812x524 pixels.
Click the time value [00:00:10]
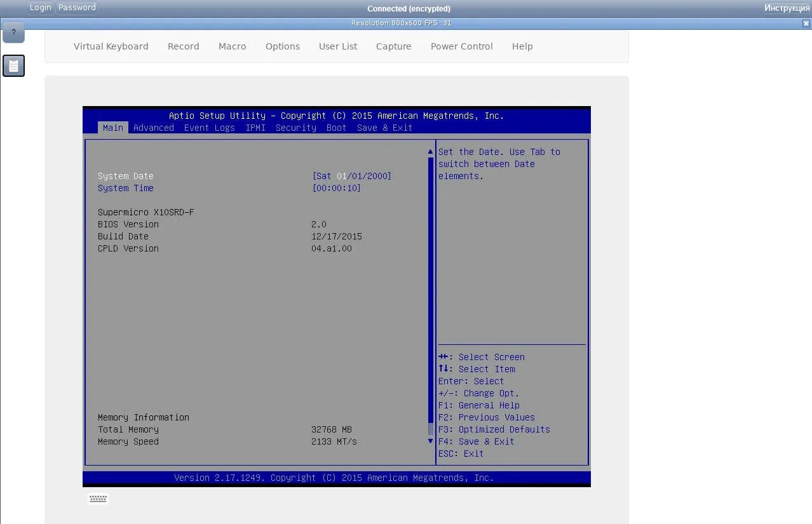[x=337, y=188]
